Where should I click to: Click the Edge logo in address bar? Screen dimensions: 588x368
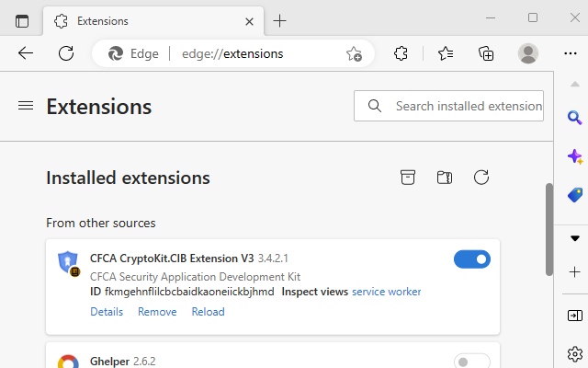click(x=116, y=53)
